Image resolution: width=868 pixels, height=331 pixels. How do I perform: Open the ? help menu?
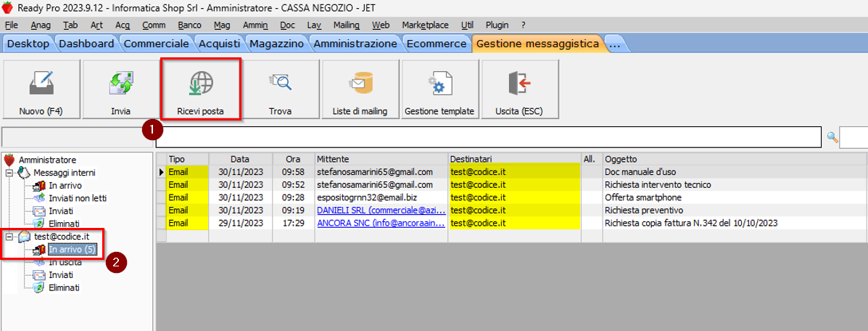pyautogui.click(x=523, y=25)
